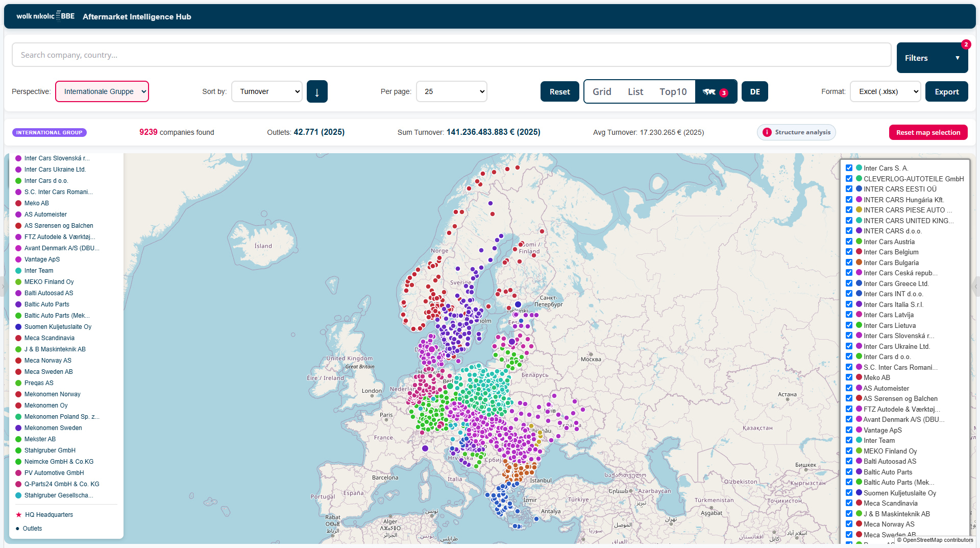The image size is (980, 548).
Task: Click Balti Autoosad AS in layer list
Action: tap(890, 461)
